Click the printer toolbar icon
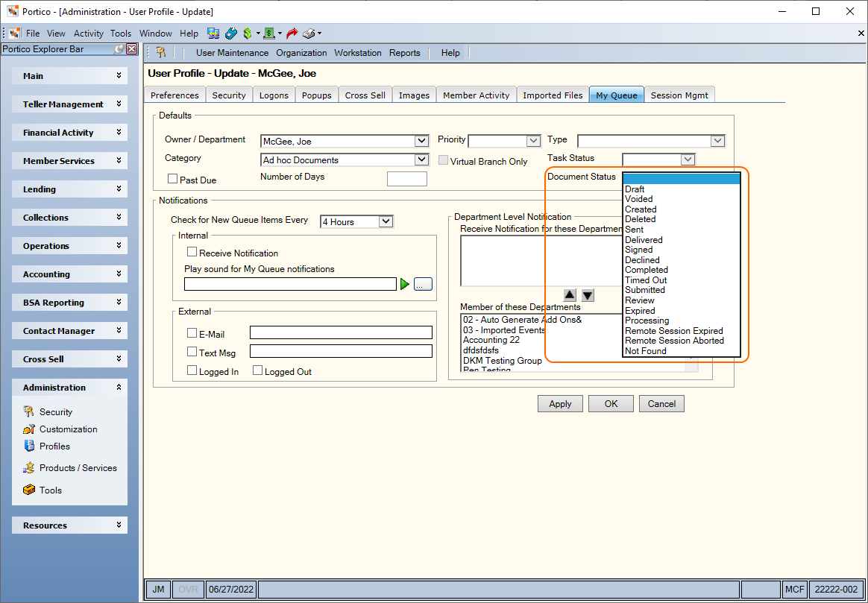The image size is (868, 603). [309, 34]
